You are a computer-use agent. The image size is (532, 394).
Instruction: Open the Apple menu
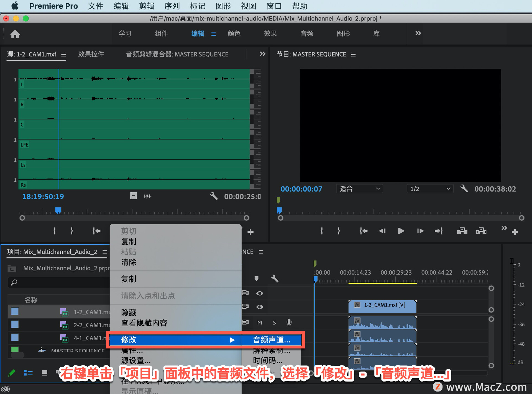[x=15, y=6]
